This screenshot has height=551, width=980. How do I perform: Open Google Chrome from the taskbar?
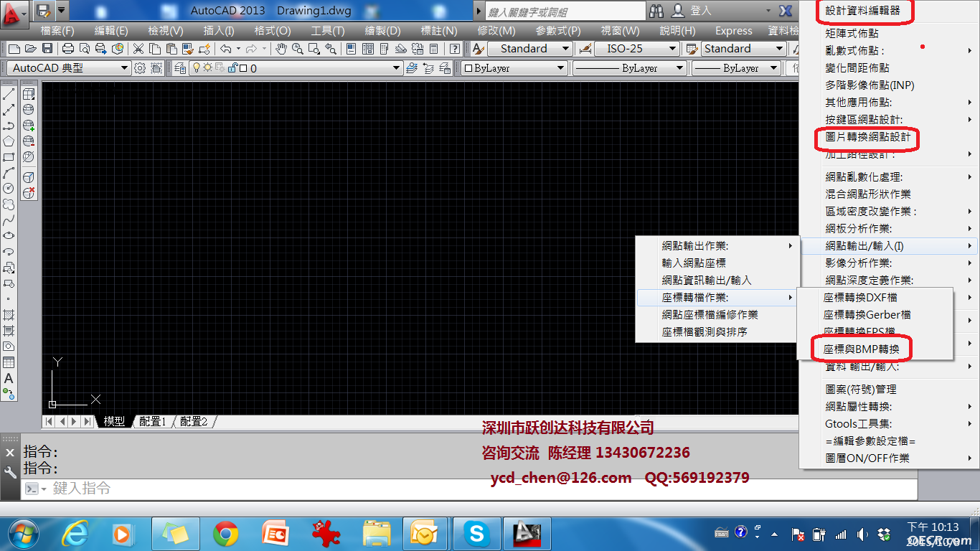click(x=225, y=534)
